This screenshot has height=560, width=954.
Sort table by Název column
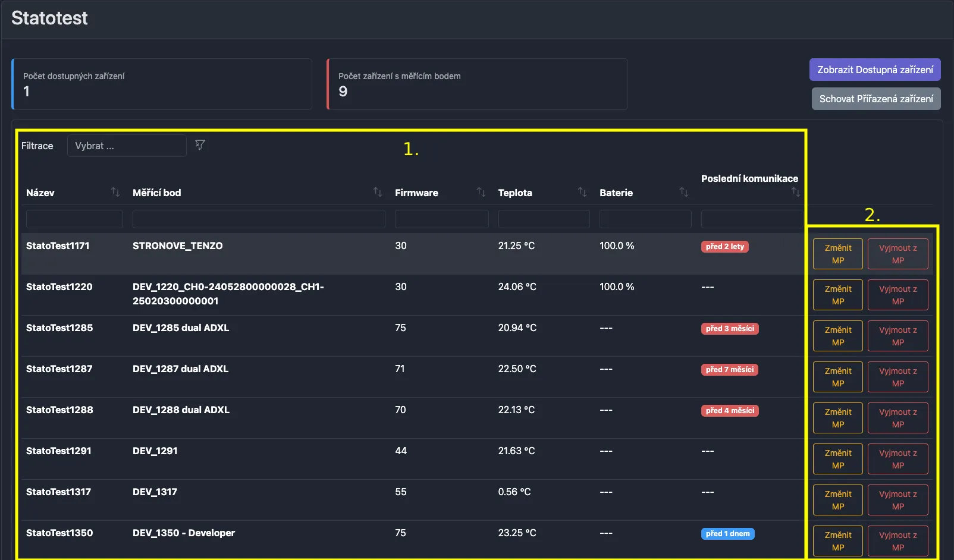[x=115, y=192]
